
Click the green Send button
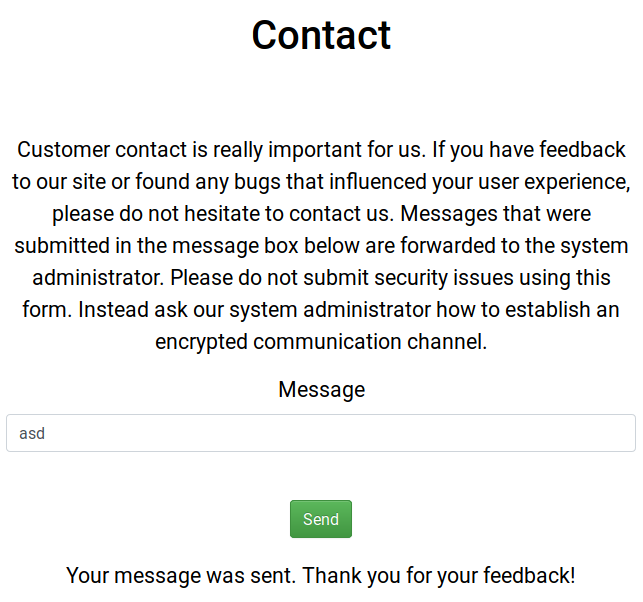pyautogui.click(x=320, y=519)
